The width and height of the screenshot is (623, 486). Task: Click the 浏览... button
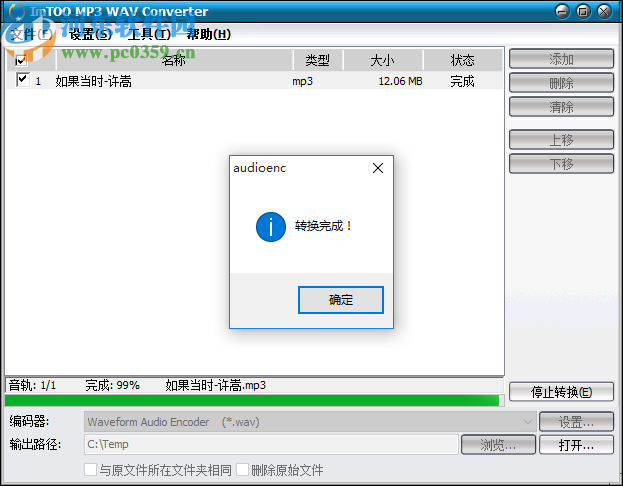pos(498,445)
